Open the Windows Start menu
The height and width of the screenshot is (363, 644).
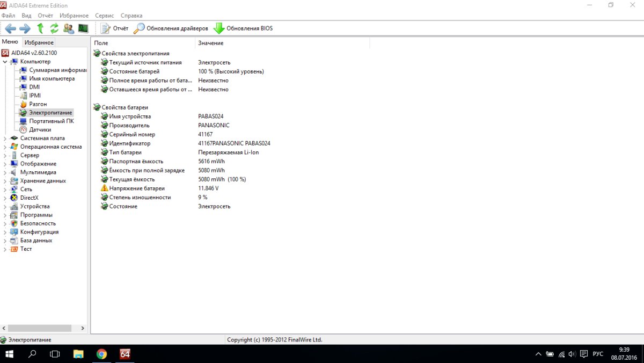10,354
